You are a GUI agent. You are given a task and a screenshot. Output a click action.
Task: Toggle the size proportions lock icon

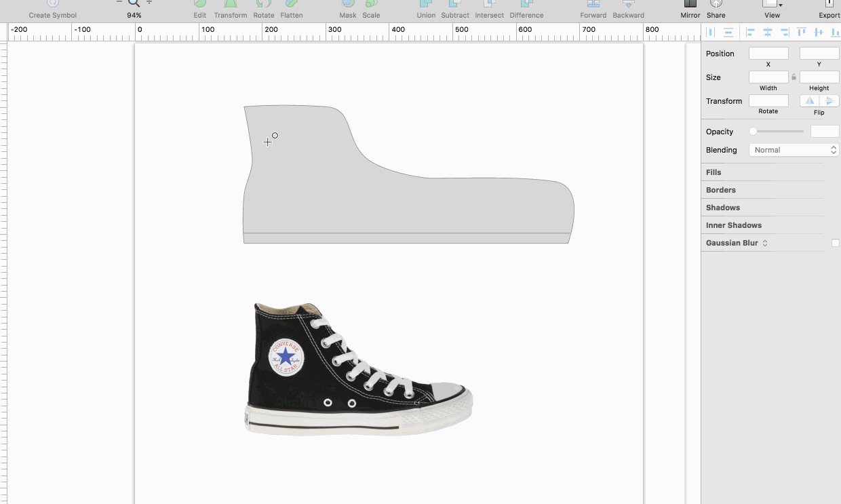(794, 77)
